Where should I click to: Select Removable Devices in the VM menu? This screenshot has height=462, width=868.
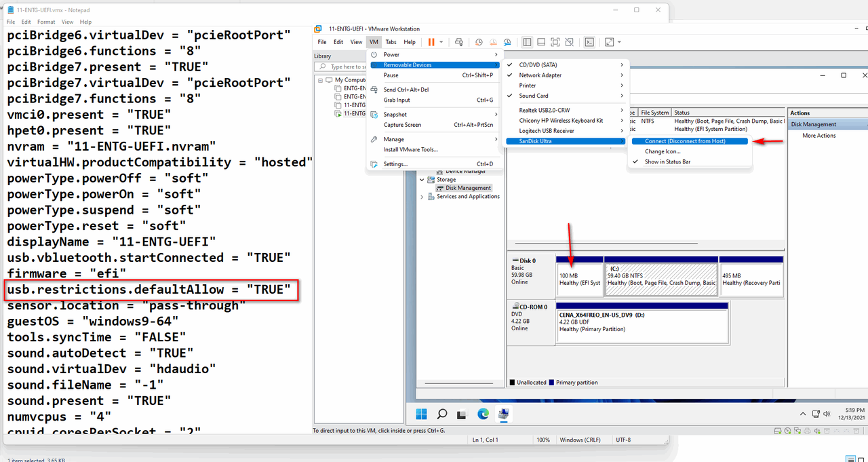(x=434, y=65)
